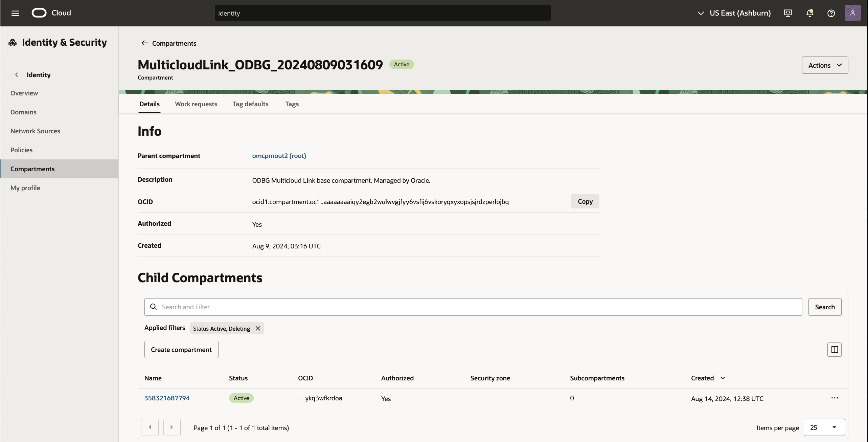Open the user profile avatar
This screenshot has height=442, width=868.
(x=852, y=13)
